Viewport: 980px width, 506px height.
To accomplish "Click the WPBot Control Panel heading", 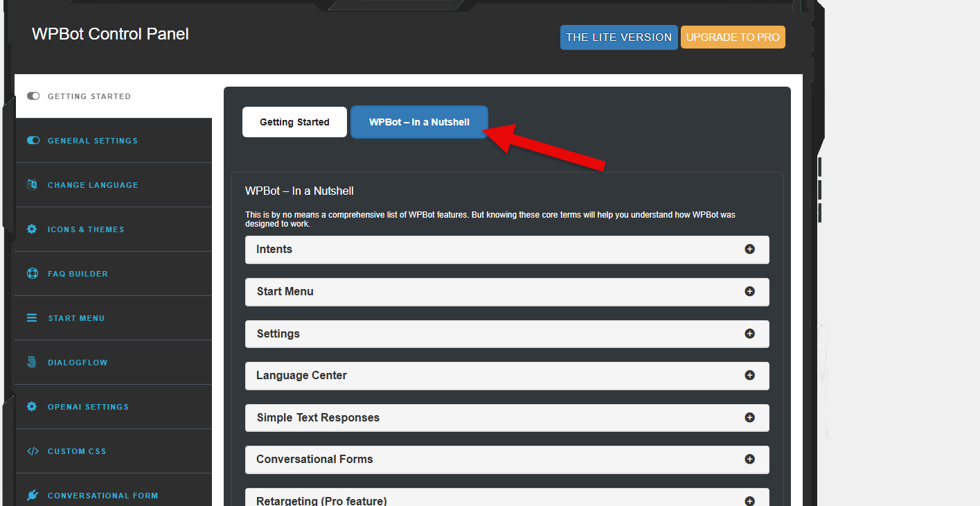I will 110,34.
